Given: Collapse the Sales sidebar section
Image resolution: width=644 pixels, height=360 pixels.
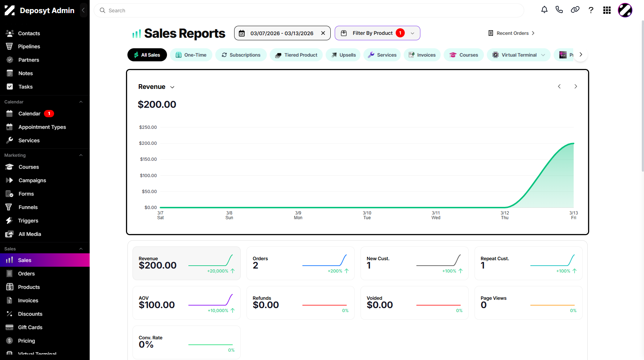Looking at the screenshot, I should (x=81, y=249).
